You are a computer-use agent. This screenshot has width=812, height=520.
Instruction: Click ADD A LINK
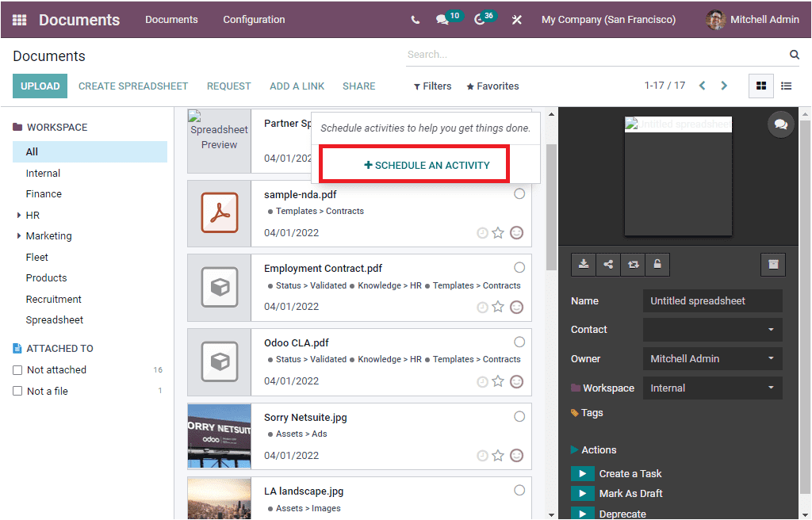coord(297,86)
